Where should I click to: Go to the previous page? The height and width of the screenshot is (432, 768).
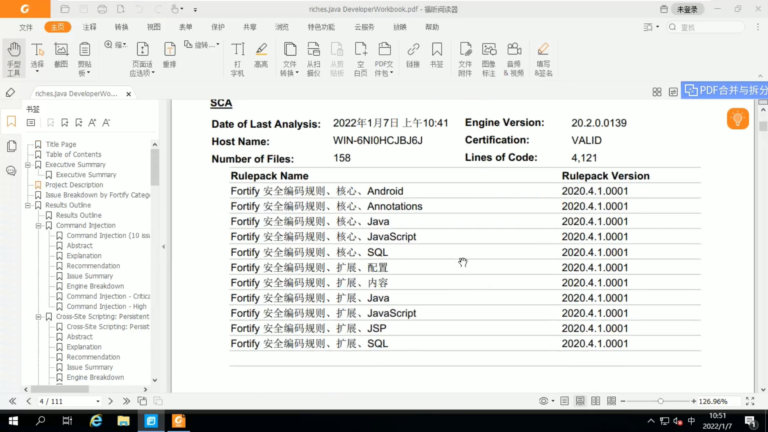tap(28, 401)
